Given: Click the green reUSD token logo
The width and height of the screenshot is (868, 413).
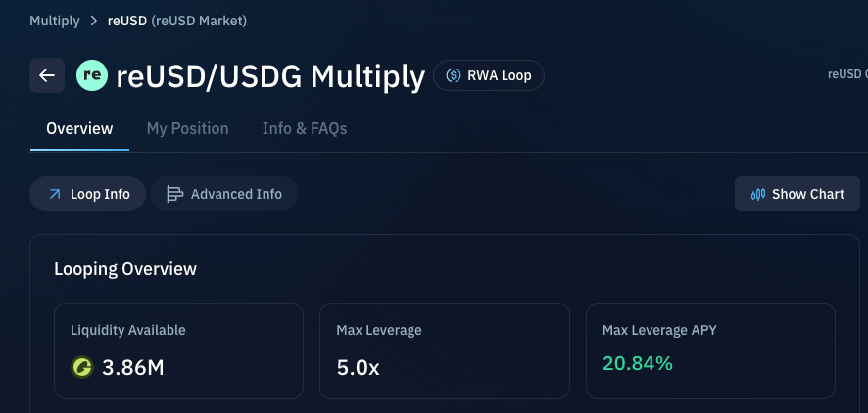Looking at the screenshot, I should (92, 75).
